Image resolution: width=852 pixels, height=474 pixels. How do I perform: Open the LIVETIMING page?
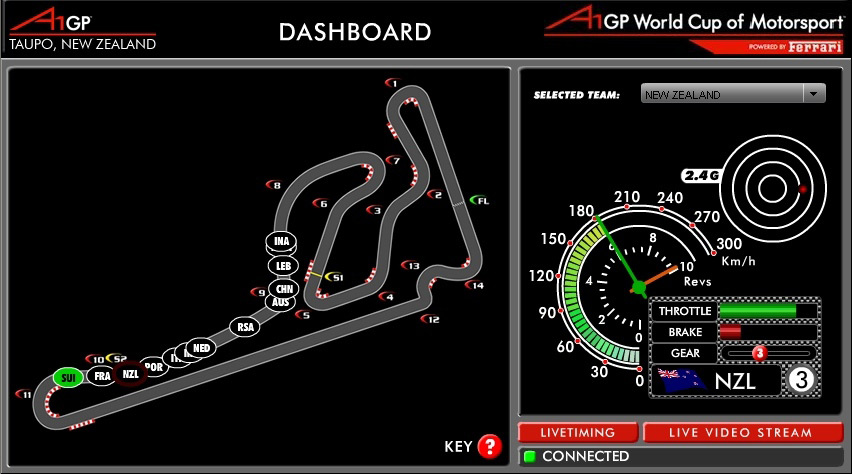pos(578,432)
